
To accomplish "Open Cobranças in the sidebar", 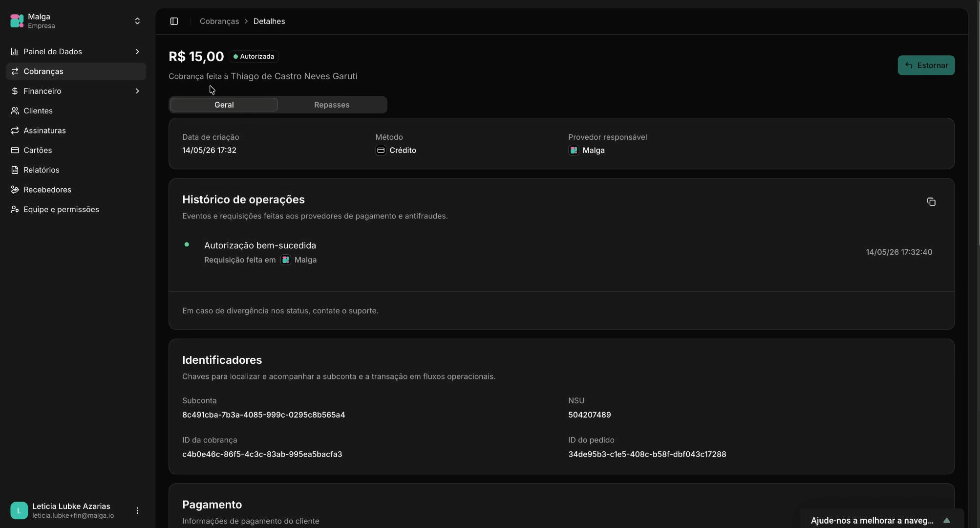I will [x=76, y=71].
